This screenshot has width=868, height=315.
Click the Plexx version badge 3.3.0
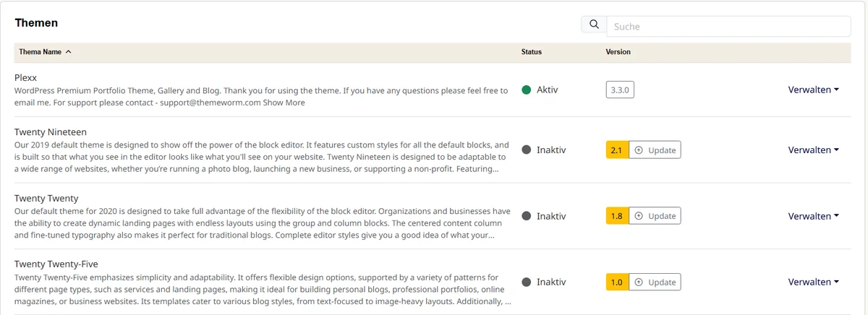click(x=620, y=90)
